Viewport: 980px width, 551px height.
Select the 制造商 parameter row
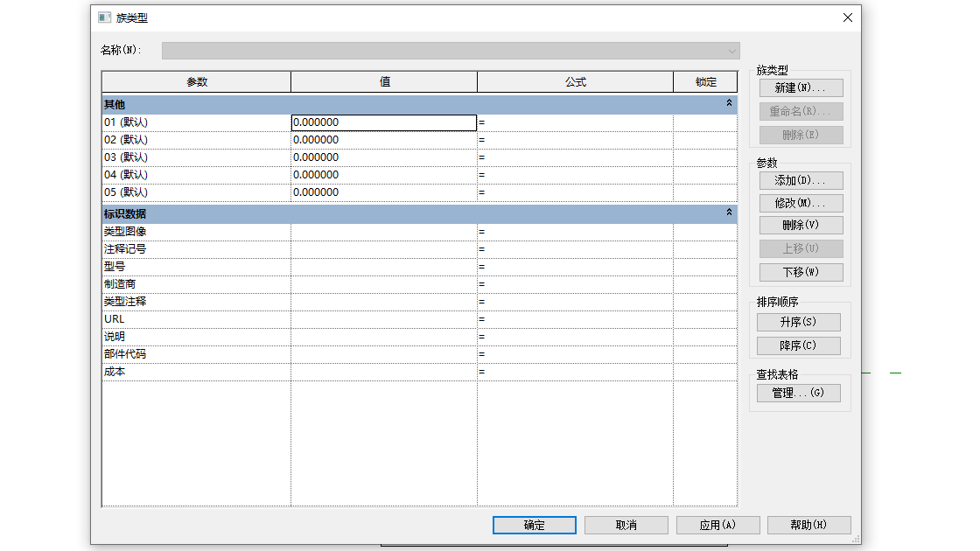pos(196,284)
